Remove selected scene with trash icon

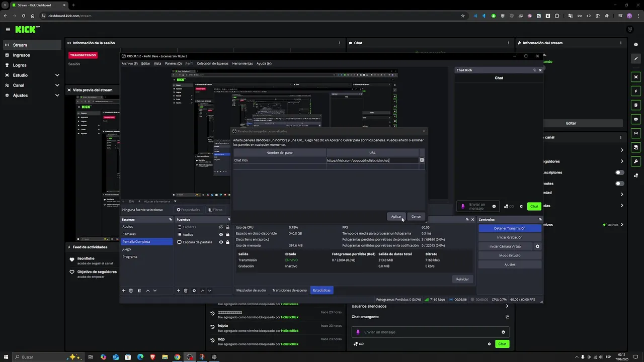point(131,291)
